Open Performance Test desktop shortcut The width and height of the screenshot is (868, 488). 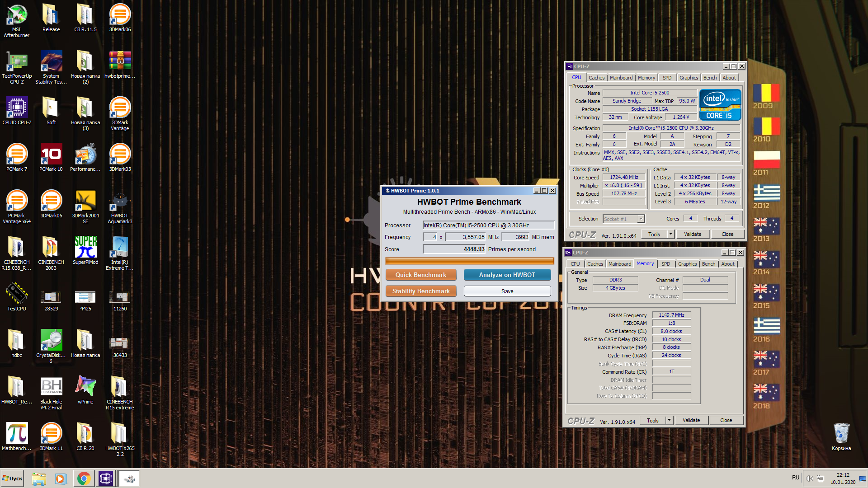pyautogui.click(x=85, y=157)
